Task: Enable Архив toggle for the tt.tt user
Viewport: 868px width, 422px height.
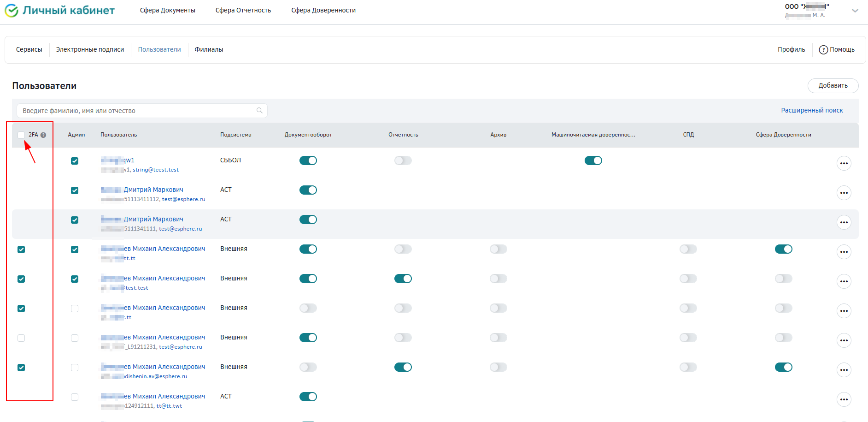Action: [499, 249]
